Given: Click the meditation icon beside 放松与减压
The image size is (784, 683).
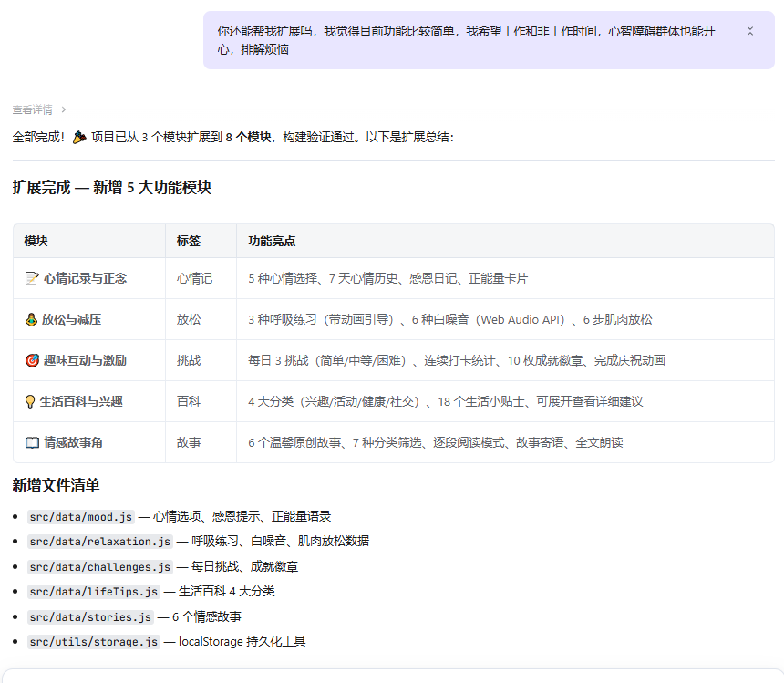Looking at the screenshot, I should (31, 319).
